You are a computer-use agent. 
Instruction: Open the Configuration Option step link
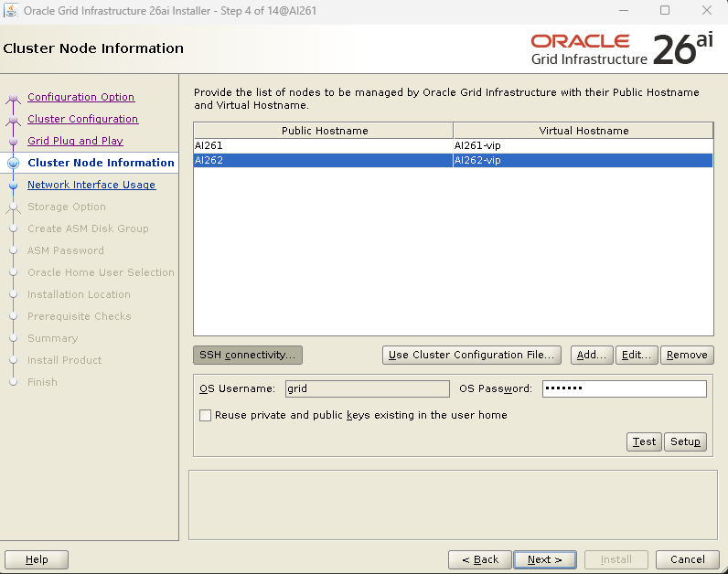click(x=80, y=97)
